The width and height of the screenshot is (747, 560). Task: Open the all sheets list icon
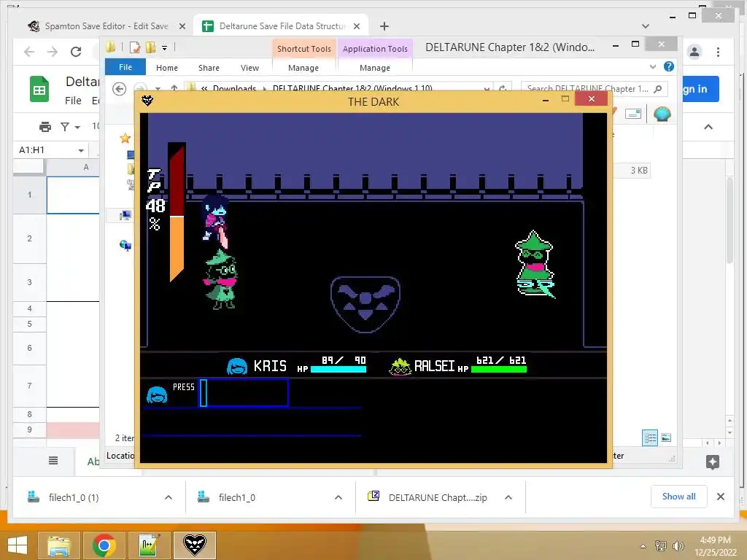(53, 461)
